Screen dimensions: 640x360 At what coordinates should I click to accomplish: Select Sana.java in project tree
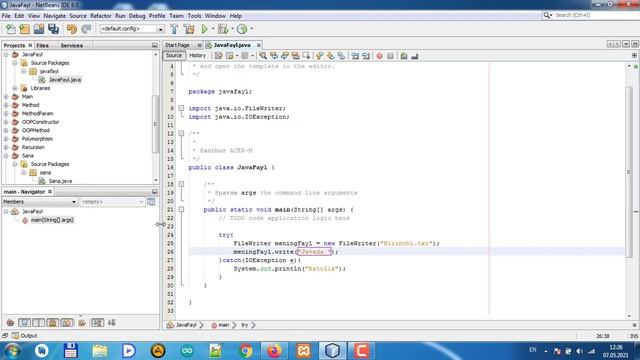point(60,181)
